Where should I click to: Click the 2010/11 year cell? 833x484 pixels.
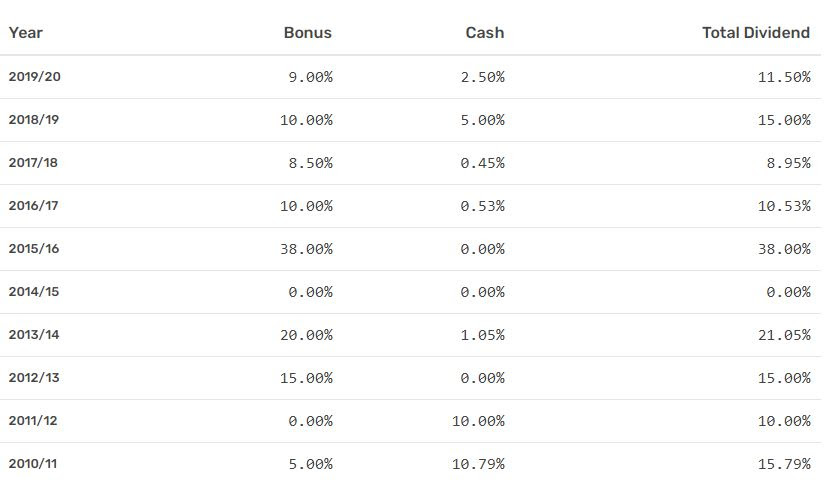34,464
